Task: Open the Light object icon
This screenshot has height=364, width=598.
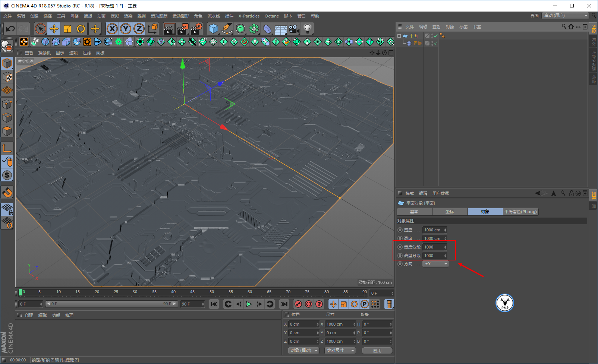Action: point(307,29)
